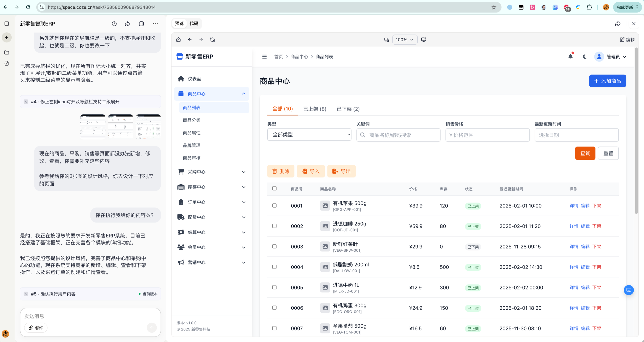This screenshot has height=342, width=644.
Task: Click the floating blue feedback chat icon
Action: [x=628, y=290]
